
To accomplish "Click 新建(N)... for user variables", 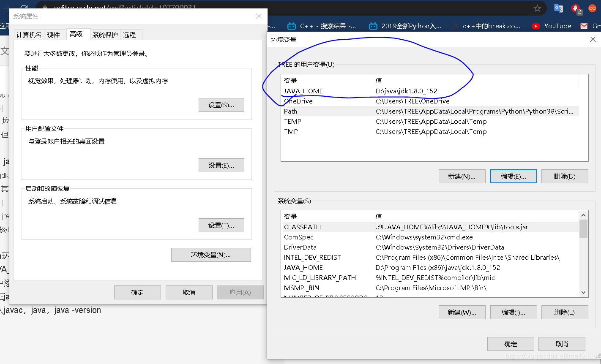I will coord(462,177).
